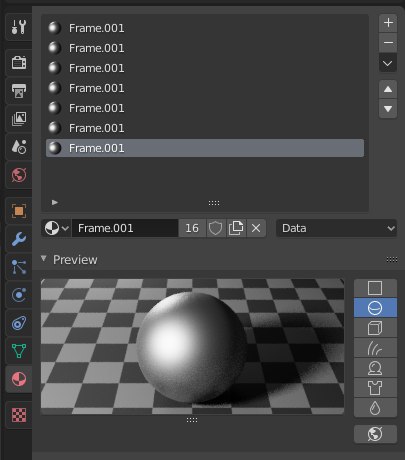Toggle fake user shield icon

(x=215, y=228)
